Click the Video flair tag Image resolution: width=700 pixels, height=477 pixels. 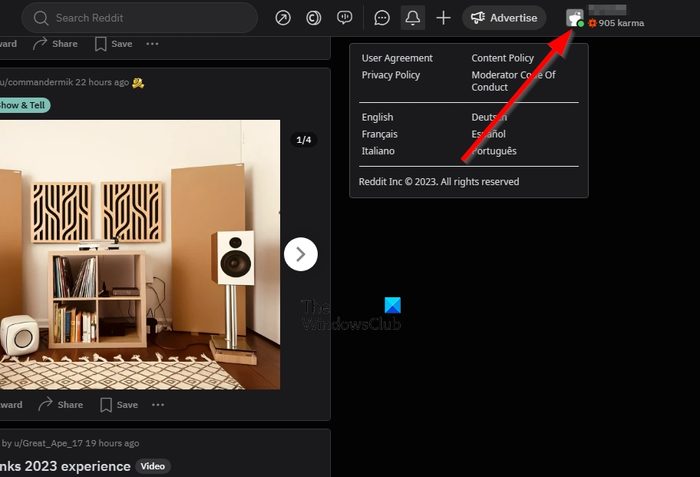[153, 466]
